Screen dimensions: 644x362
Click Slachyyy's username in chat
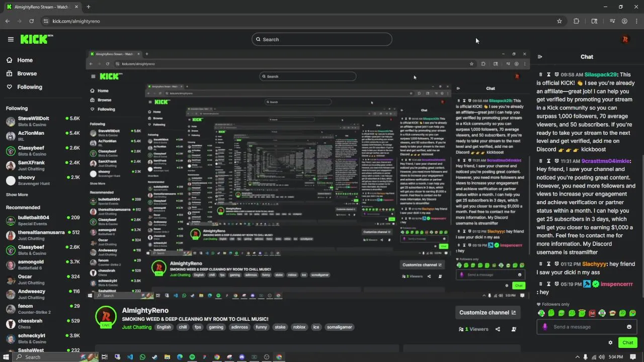coord(594,264)
